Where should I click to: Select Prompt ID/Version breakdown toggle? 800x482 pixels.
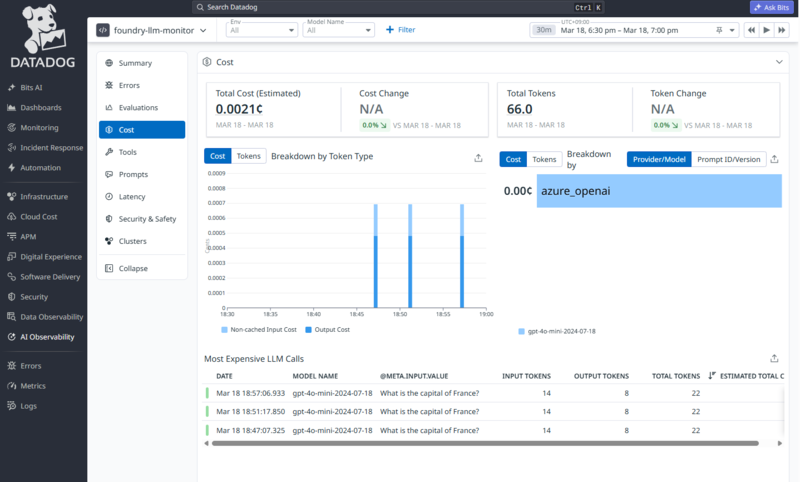point(729,159)
